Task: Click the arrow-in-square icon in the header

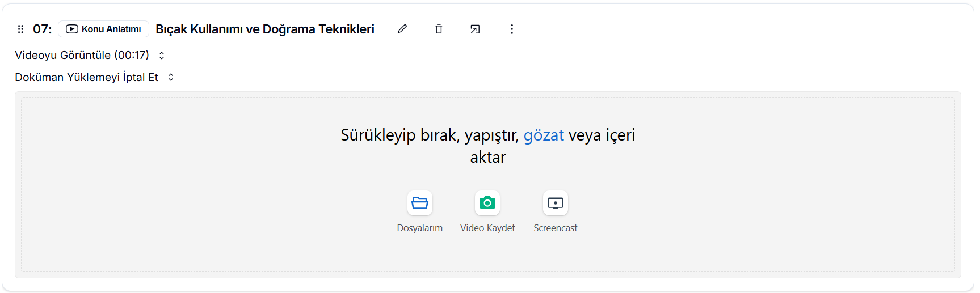Action: click(x=475, y=29)
